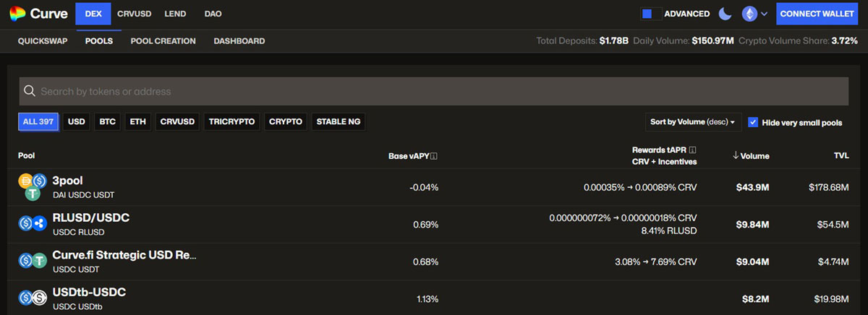
Task: Filter pools by CRYPTO
Action: coord(286,121)
